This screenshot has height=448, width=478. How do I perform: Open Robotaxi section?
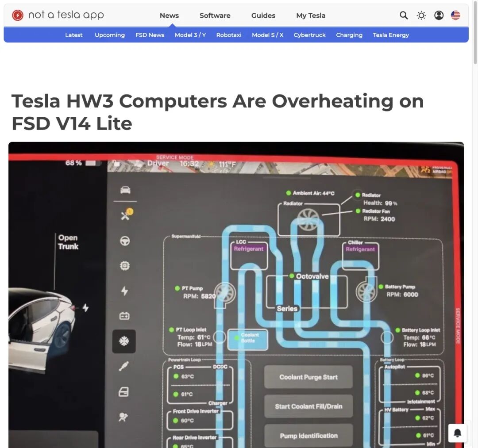[229, 35]
